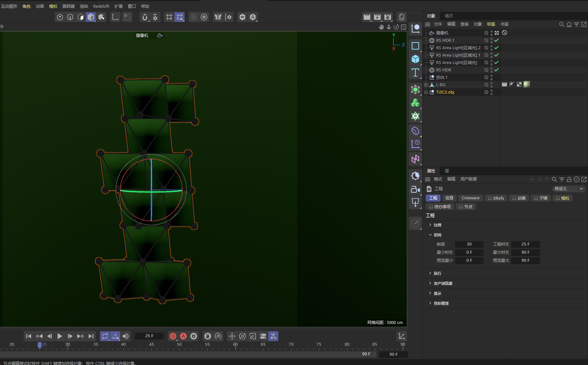Image resolution: width=588 pixels, height=365 pixels.
Task: Collapse the 时间 section
Action: 430,235
